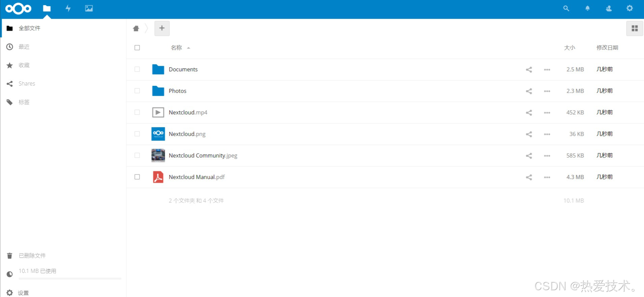The height and width of the screenshot is (297, 644).
Task: Click the Documents folder icon
Action: pos(158,69)
